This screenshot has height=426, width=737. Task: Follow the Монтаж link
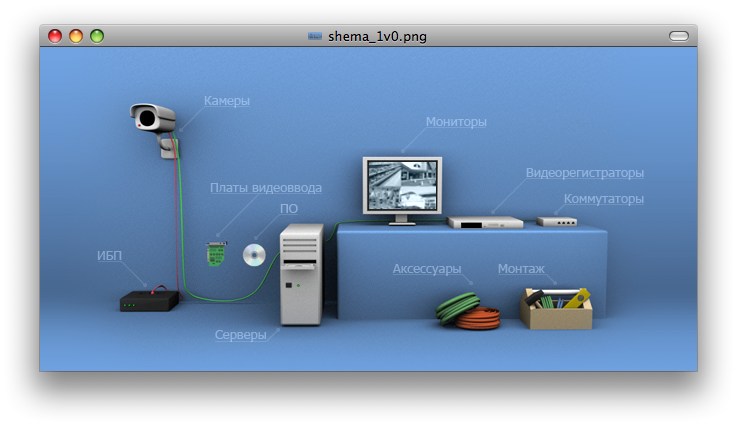521,269
